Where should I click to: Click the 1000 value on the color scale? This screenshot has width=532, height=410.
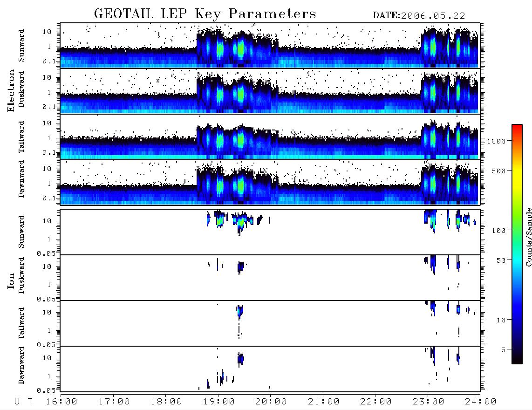pos(497,141)
